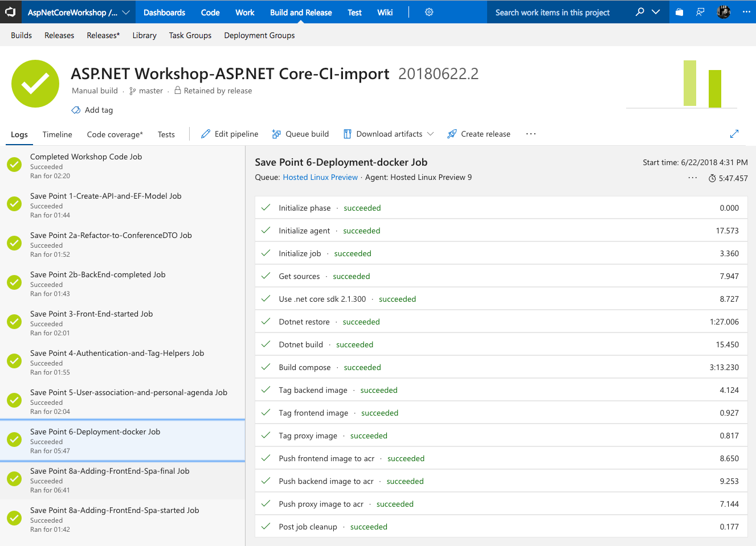Select Save Point 5-User-association-and-personal-agenda Job
This screenshot has width=756, height=546.
(122, 401)
